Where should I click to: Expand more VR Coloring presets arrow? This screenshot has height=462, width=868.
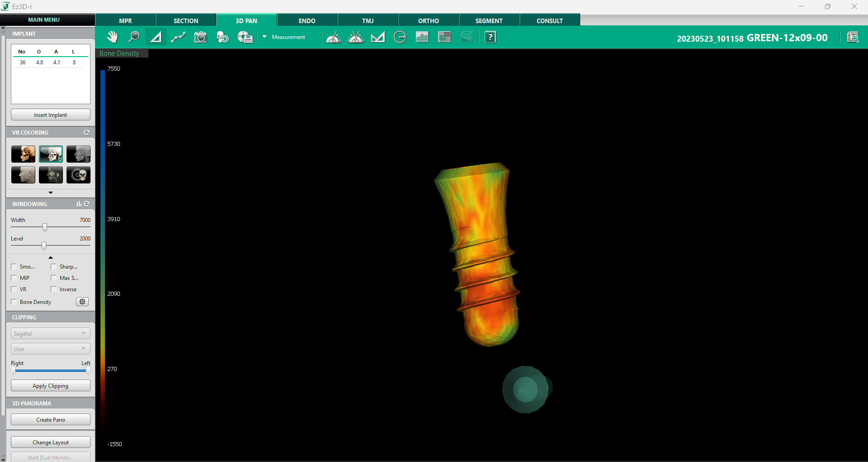click(51, 192)
